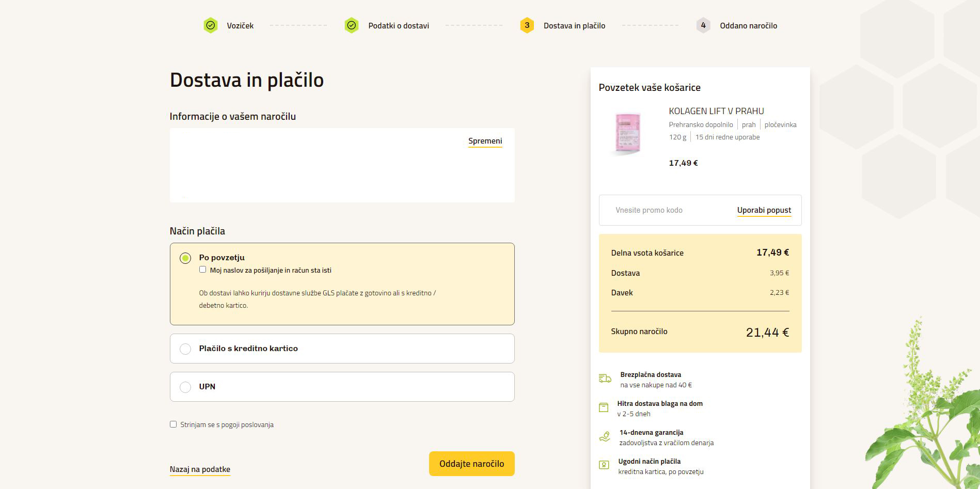Agree to terms with Strinjam se checkbox

[x=173, y=424]
